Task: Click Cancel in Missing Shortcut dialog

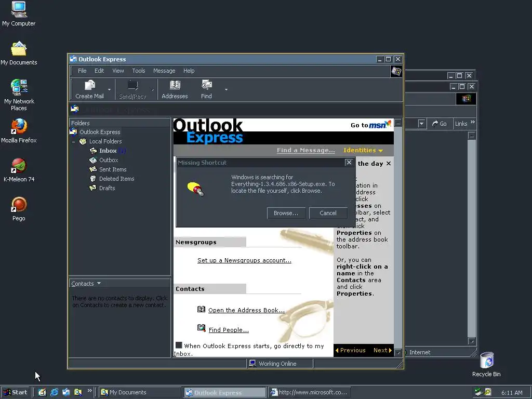Action: [328, 213]
